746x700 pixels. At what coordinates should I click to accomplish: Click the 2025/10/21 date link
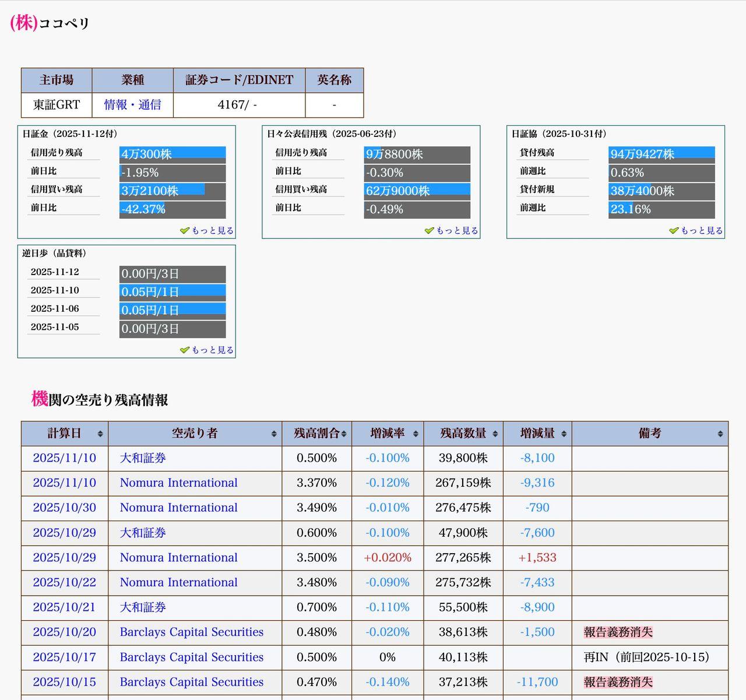click(64, 607)
